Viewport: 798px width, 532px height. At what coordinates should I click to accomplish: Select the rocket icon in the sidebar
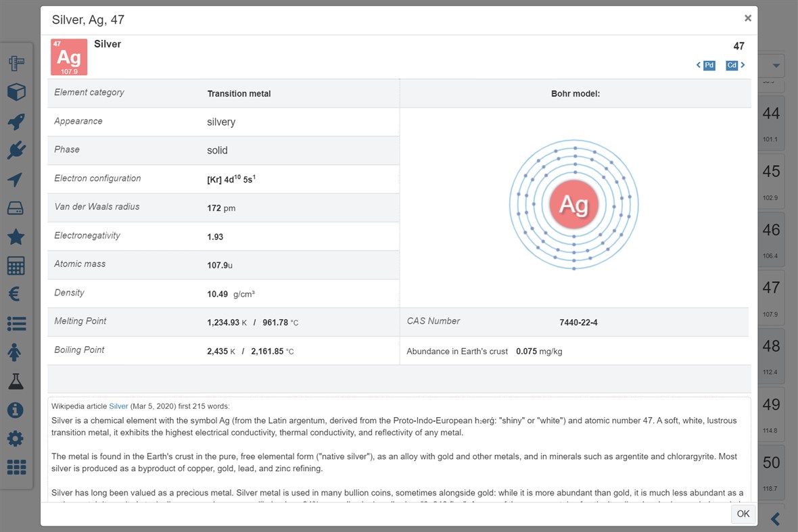pos(17,120)
